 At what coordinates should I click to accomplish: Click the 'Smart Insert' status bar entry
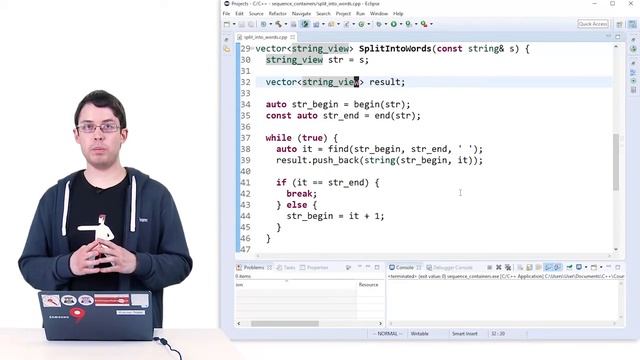[x=464, y=334]
